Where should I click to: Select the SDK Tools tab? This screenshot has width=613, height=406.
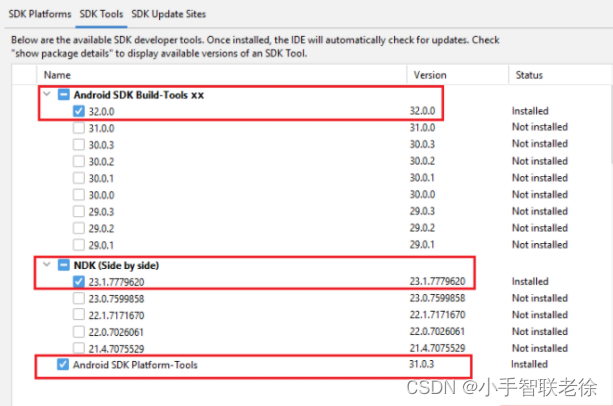(101, 14)
